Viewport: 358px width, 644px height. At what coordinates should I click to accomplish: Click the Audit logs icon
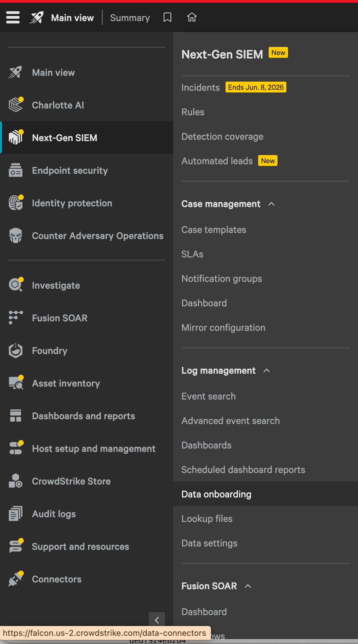point(16,513)
